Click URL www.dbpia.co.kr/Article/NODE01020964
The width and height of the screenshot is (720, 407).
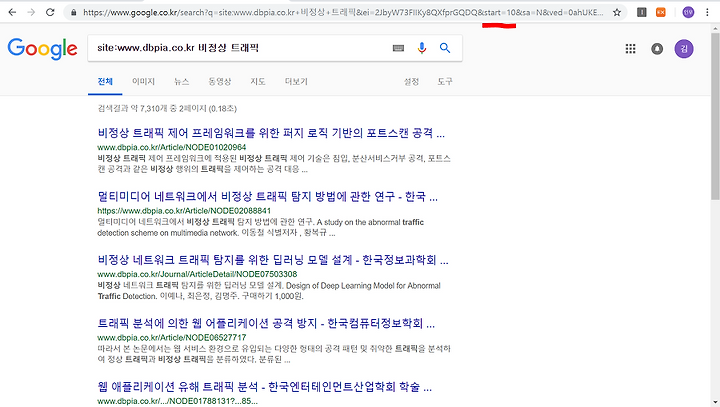(172, 147)
